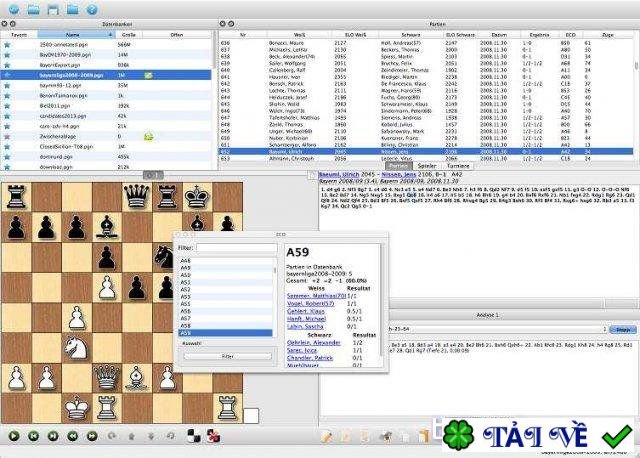Click the green open-status icon for bayernliga2008-2009.pgn
This screenshot has width=640, height=458.
point(148,76)
